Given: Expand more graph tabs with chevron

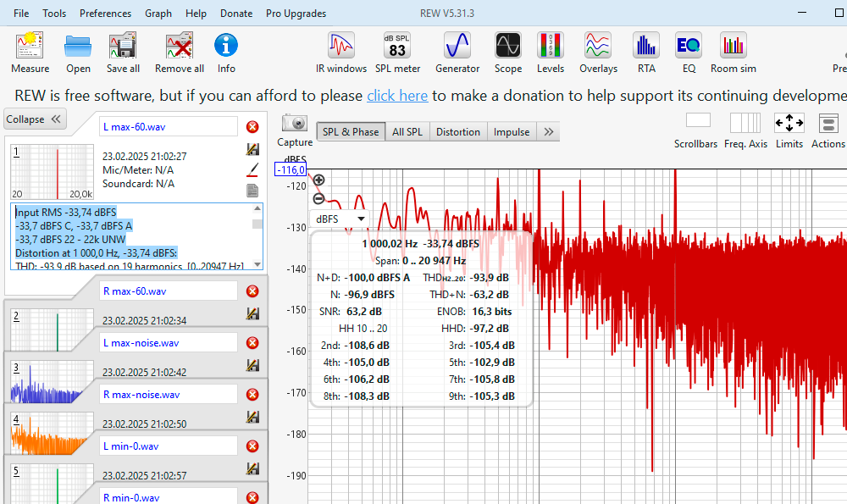Looking at the screenshot, I should (x=549, y=132).
